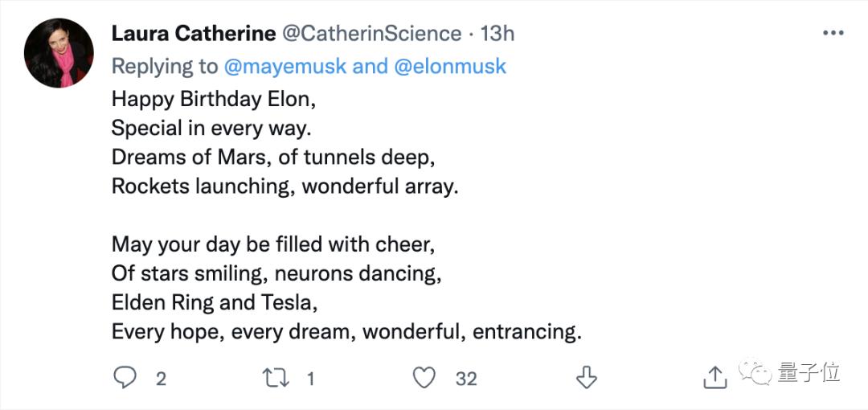Like the tweet with the heart icon
Screen dimensions: 868x410
pos(424,377)
